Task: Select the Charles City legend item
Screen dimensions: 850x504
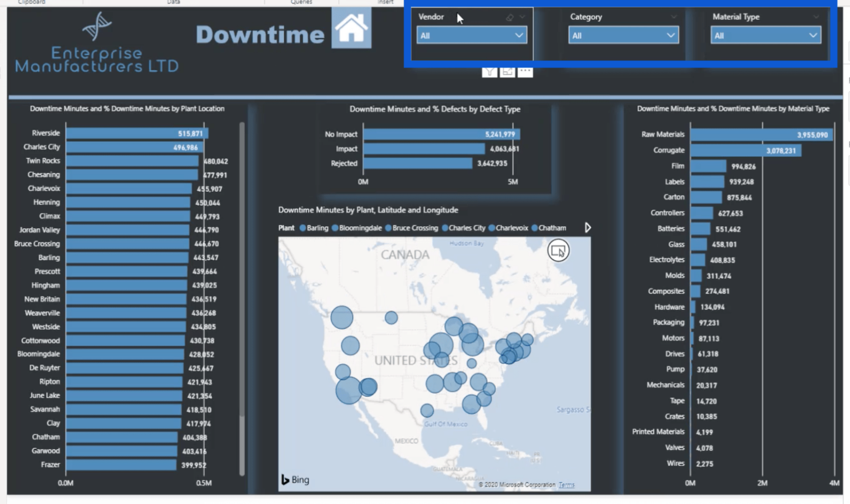Action: 463,228
